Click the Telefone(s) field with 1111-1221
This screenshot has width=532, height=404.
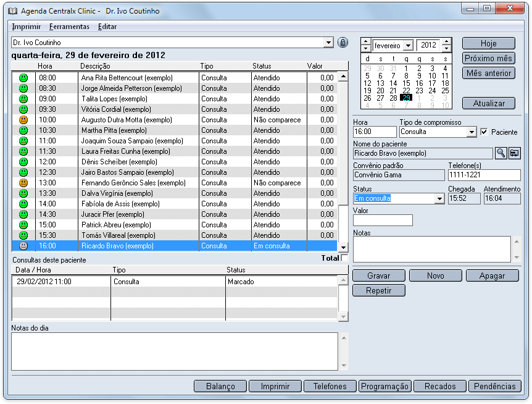[x=484, y=175]
